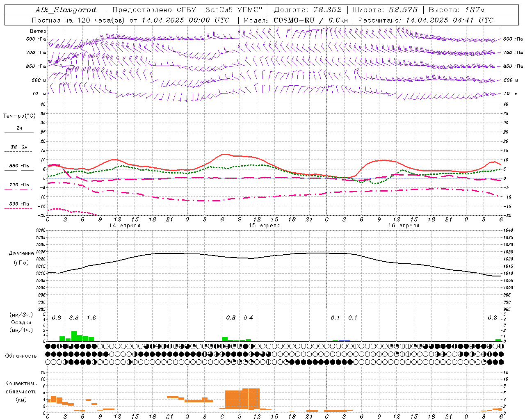The image size is (525, 420).
Task: Click the '0.3' three-hour precipitation value
Action: (492, 318)
